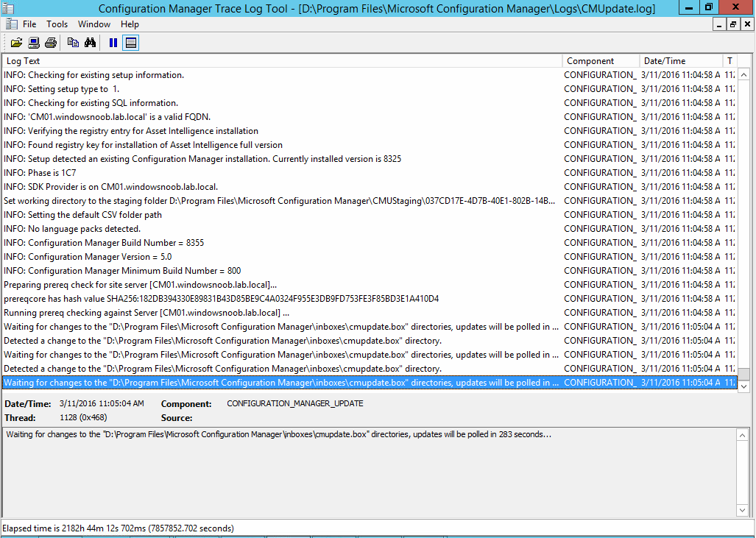Select row 'INFO: Checking for existing SQL information.'
Image resolution: width=756 pixels, height=538 pixels.
point(370,103)
